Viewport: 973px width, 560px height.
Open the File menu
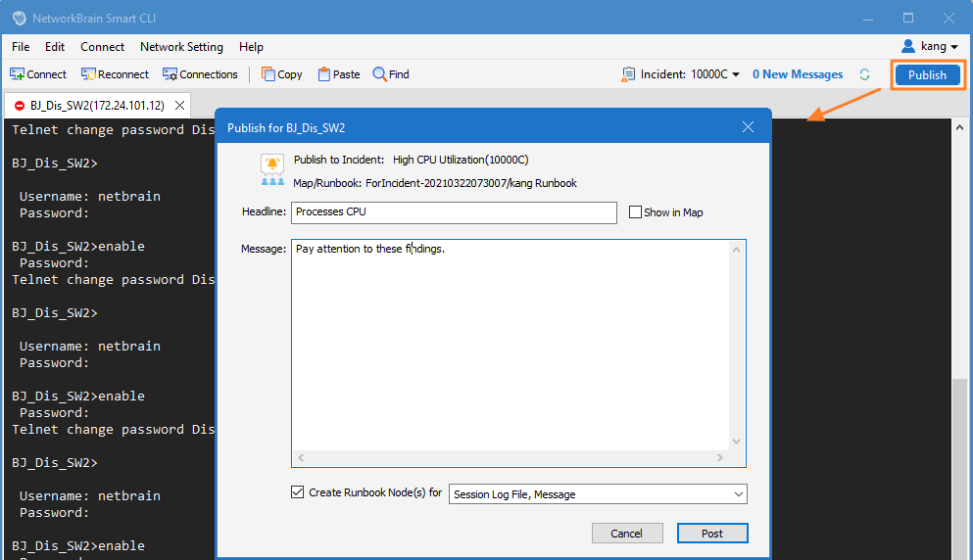[21, 47]
